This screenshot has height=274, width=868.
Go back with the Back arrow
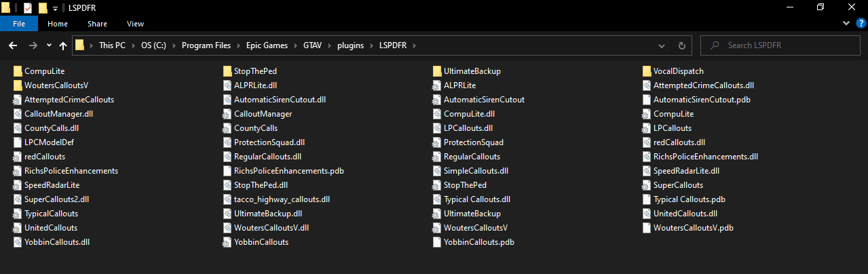[x=12, y=45]
